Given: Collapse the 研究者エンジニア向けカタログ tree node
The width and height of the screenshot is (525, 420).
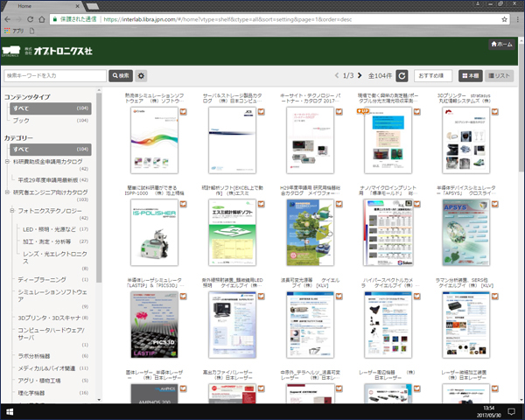Looking at the screenshot, I should coord(7,192).
